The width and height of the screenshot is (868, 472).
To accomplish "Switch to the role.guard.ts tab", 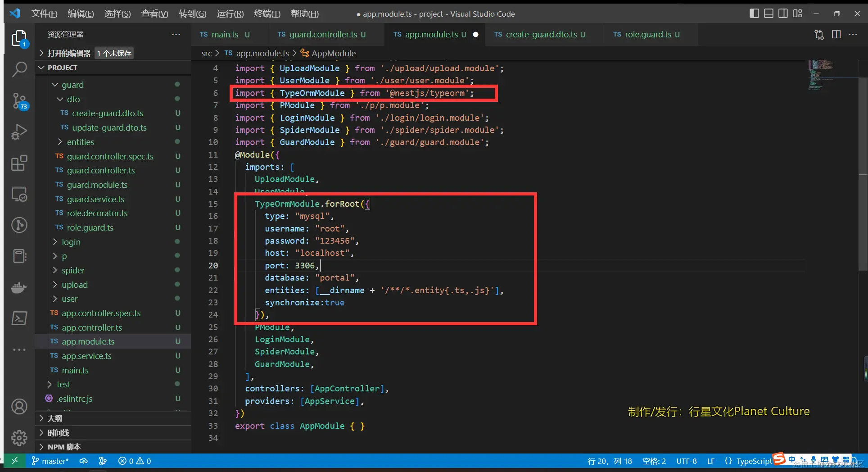I will (x=650, y=35).
